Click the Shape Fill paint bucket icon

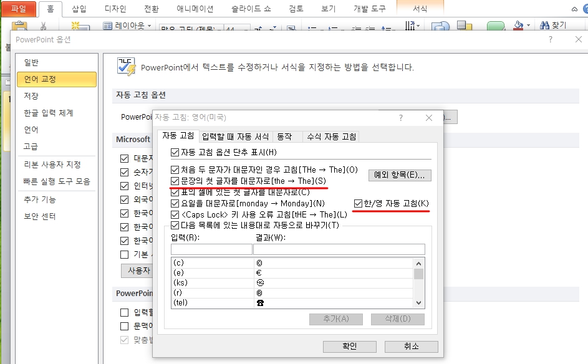coord(518,26)
